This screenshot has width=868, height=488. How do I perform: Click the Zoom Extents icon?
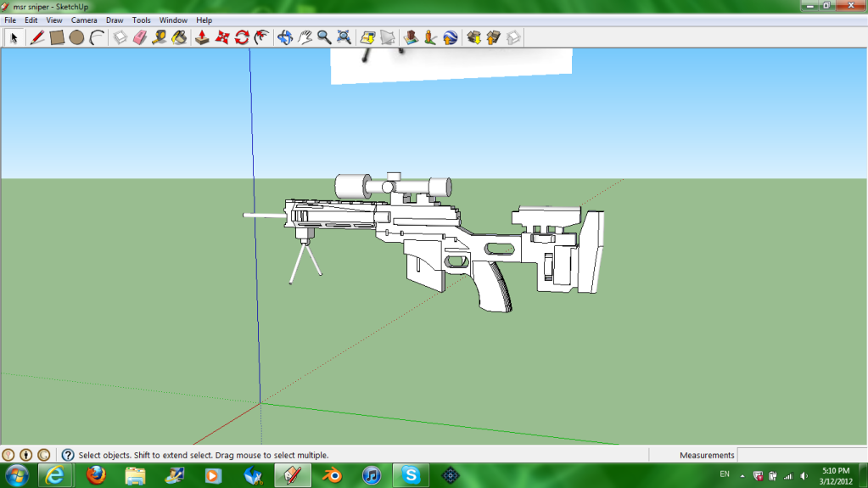click(x=344, y=37)
